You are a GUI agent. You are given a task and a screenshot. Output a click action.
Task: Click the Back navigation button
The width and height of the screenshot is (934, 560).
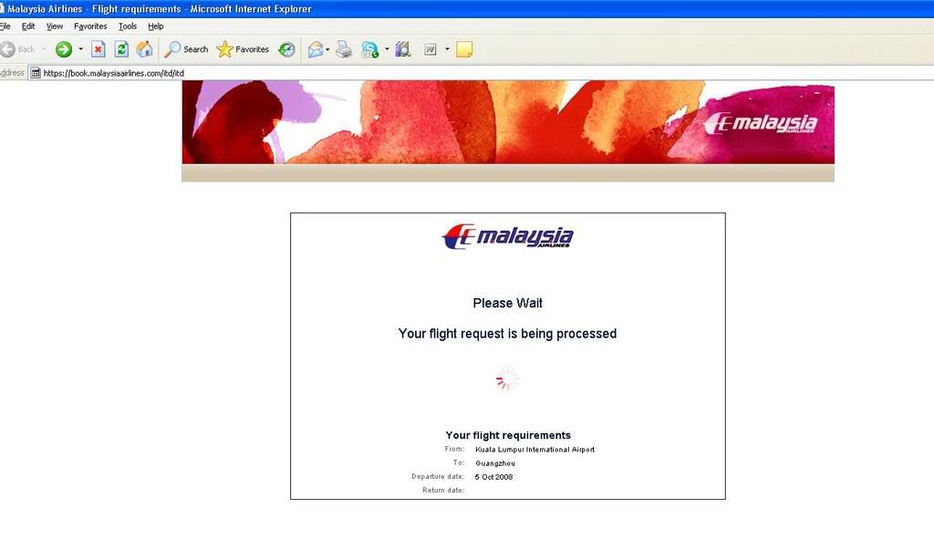coord(18,49)
